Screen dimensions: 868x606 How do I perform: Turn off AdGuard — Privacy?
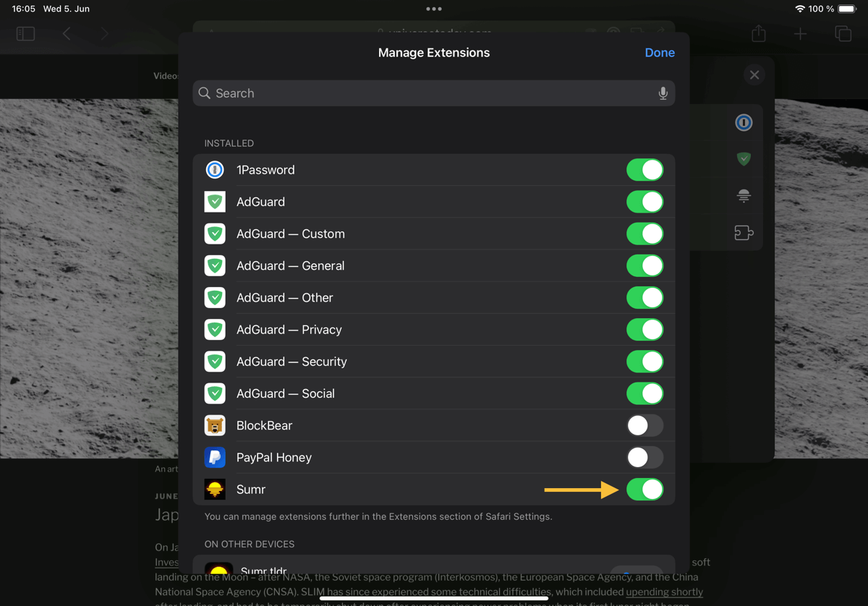(644, 330)
